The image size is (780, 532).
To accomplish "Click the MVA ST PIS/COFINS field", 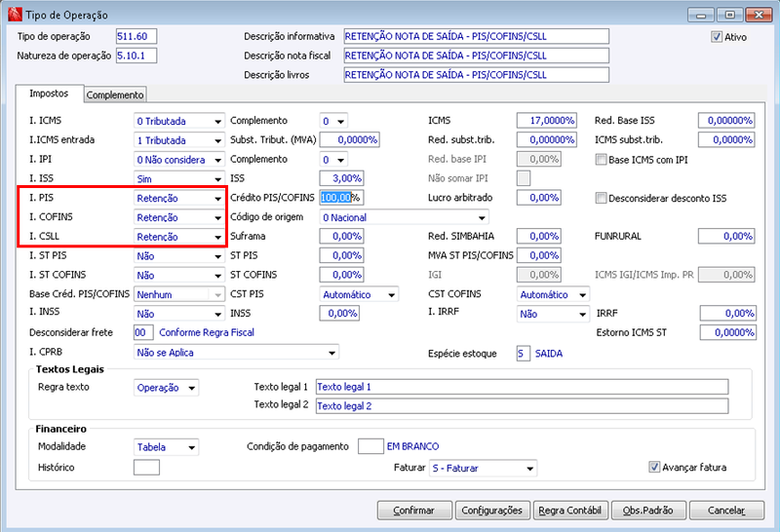I will click(x=539, y=255).
